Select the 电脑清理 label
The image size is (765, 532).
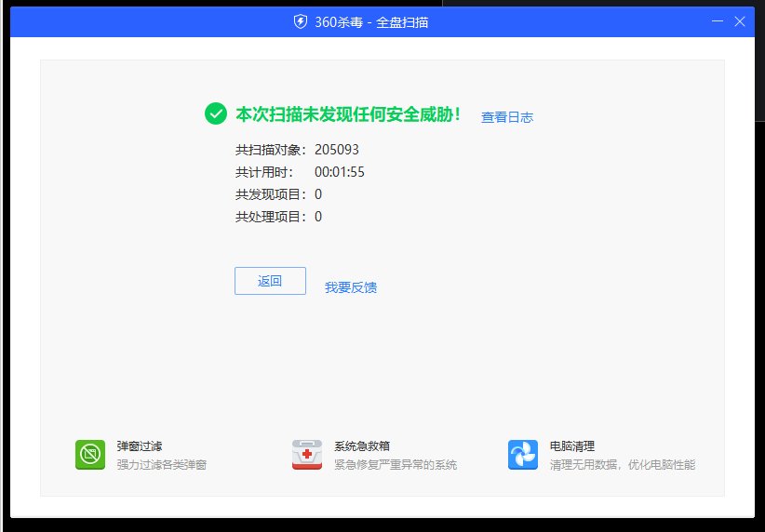[572, 446]
